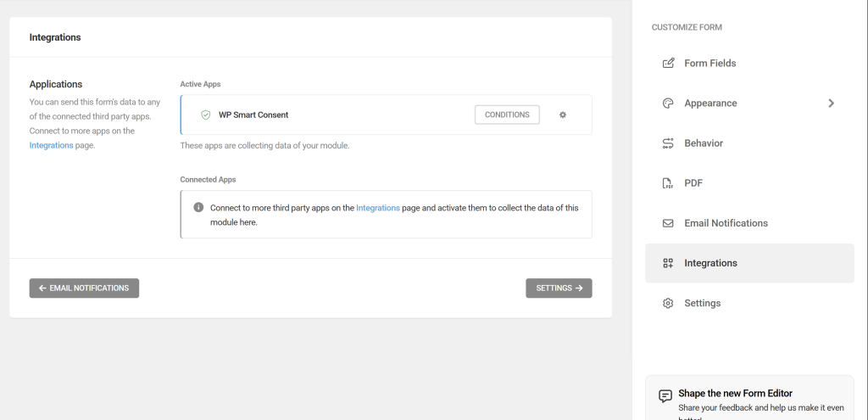This screenshot has height=420, width=868.
Task: Click the info icon in Connected Apps
Action: (x=198, y=207)
